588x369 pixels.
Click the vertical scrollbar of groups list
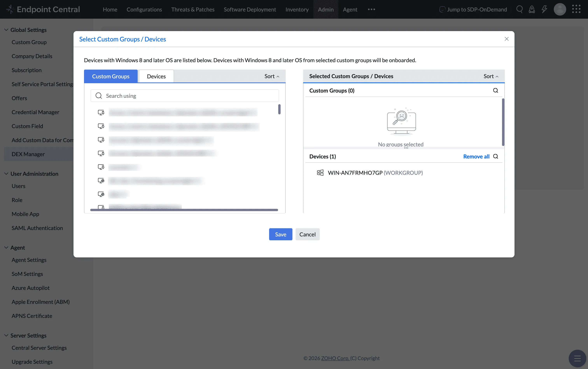point(279,109)
